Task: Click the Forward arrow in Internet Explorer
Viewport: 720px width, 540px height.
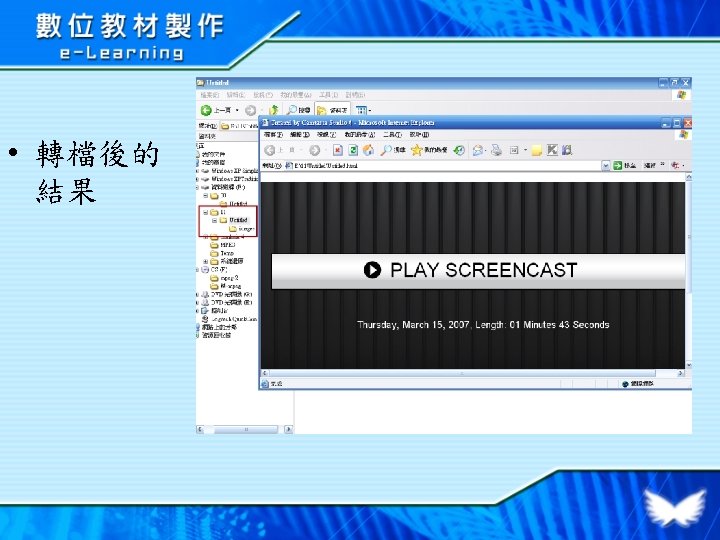Action: 315,150
